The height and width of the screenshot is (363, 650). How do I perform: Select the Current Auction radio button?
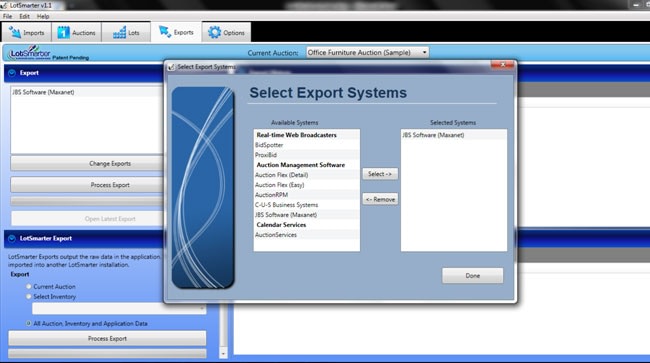coord(29,286)
